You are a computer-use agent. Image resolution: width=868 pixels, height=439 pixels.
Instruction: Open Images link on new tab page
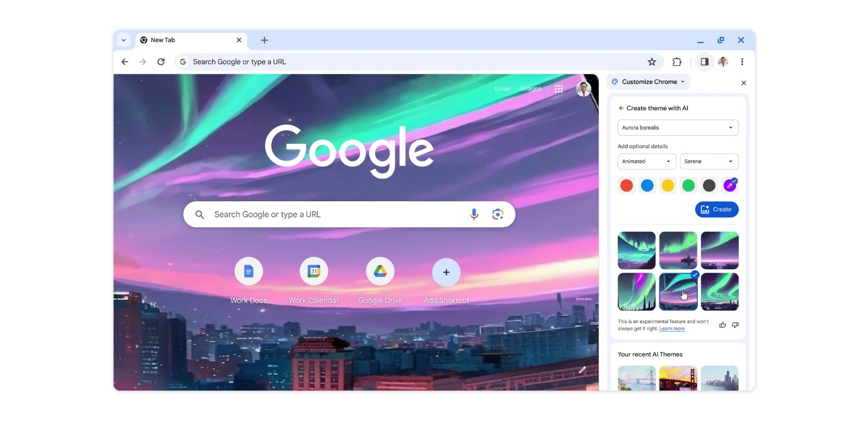pyautogui.click(x=531, y=89)
